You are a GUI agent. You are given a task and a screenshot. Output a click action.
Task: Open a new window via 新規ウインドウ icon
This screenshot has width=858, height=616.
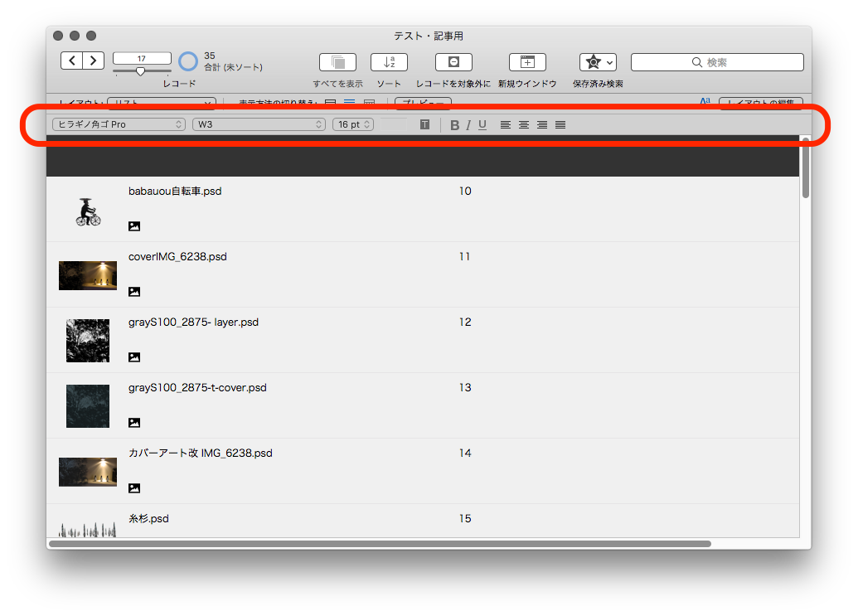point(527,62)
